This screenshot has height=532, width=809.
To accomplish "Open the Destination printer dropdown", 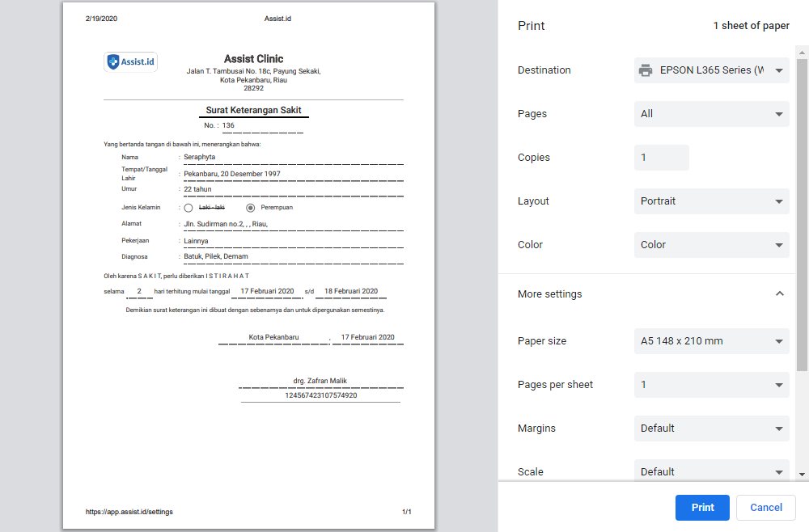I will click(x=711, y=70).
